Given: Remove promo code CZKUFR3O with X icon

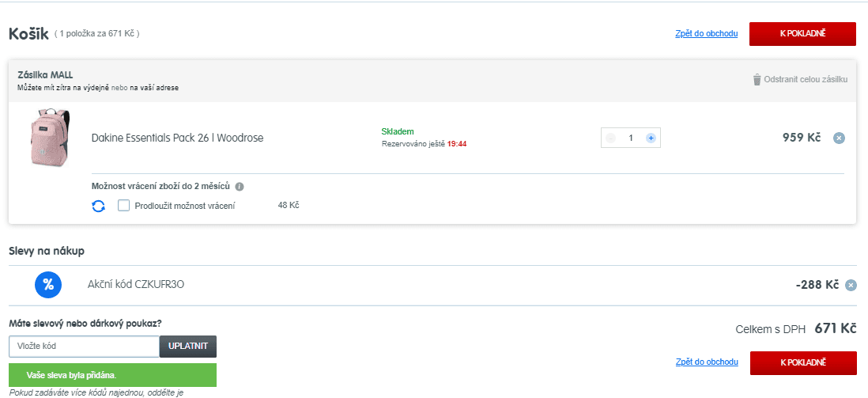Looking at the screenshot, I should (x=851, y=285).
